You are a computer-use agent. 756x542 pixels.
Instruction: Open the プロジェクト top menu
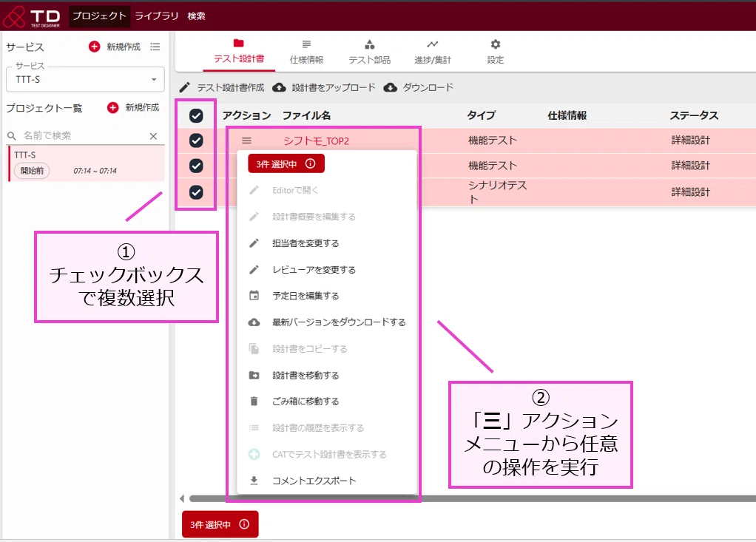tap(99, 16)
